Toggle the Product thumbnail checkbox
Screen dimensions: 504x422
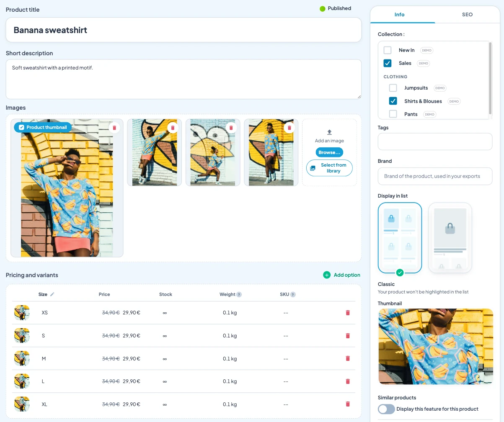point(21,127)
